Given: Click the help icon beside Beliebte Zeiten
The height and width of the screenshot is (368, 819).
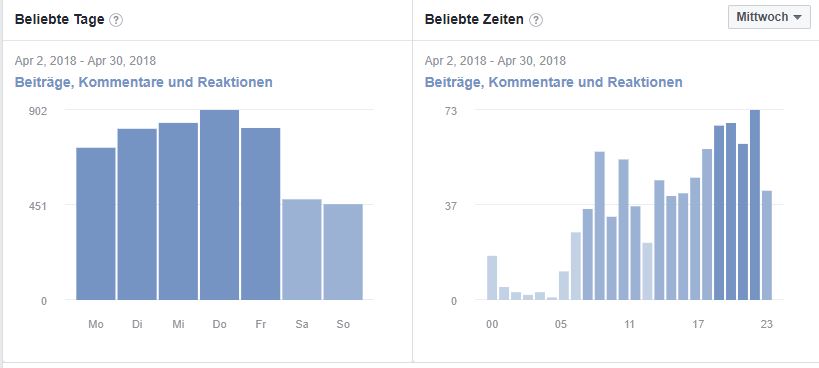Looking at the screenshot, I should (536, 20).
